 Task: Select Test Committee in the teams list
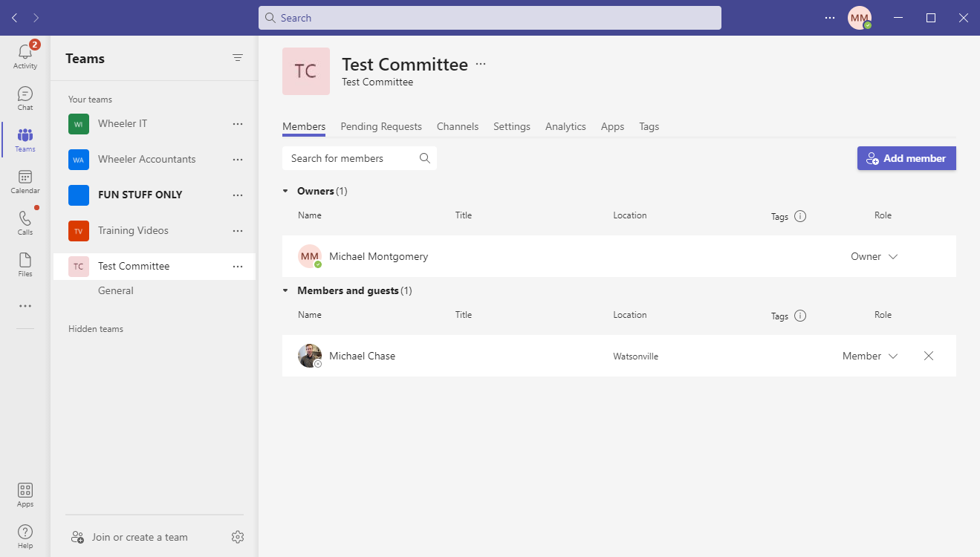155,267
